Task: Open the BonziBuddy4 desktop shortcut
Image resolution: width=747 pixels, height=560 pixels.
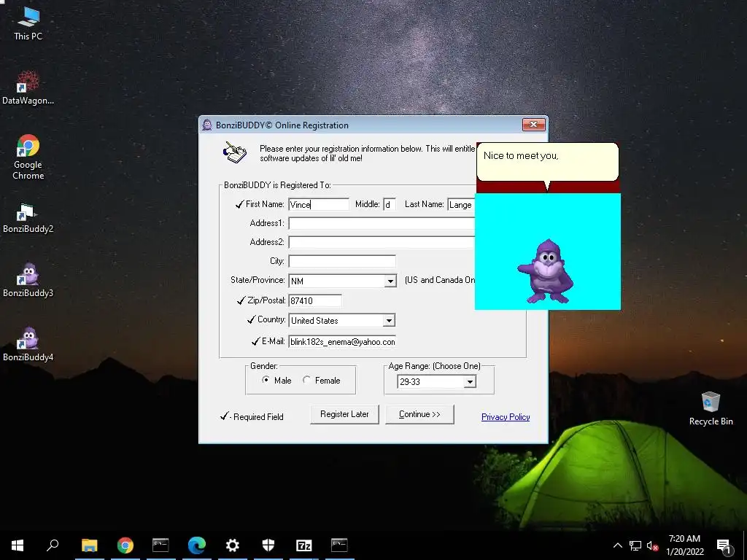Action: point(28,345)
